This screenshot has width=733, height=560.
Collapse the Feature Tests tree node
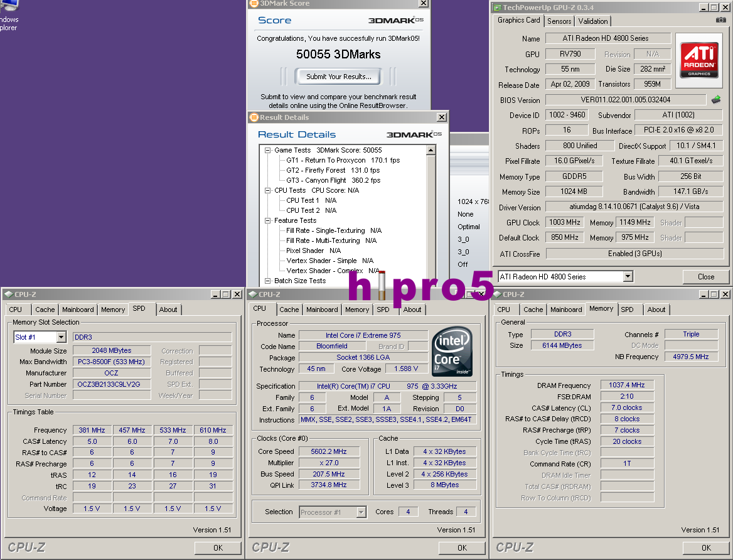pos(268,220)
